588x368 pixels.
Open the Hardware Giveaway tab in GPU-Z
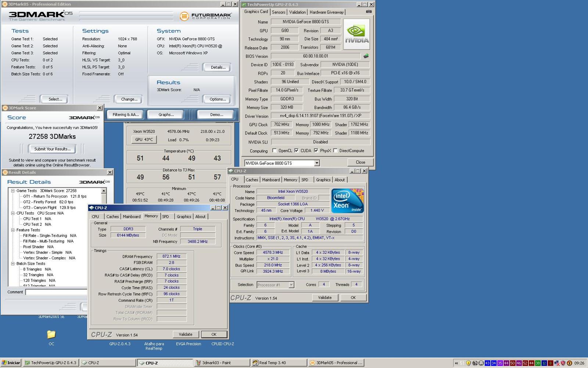(x=326, y=12)
